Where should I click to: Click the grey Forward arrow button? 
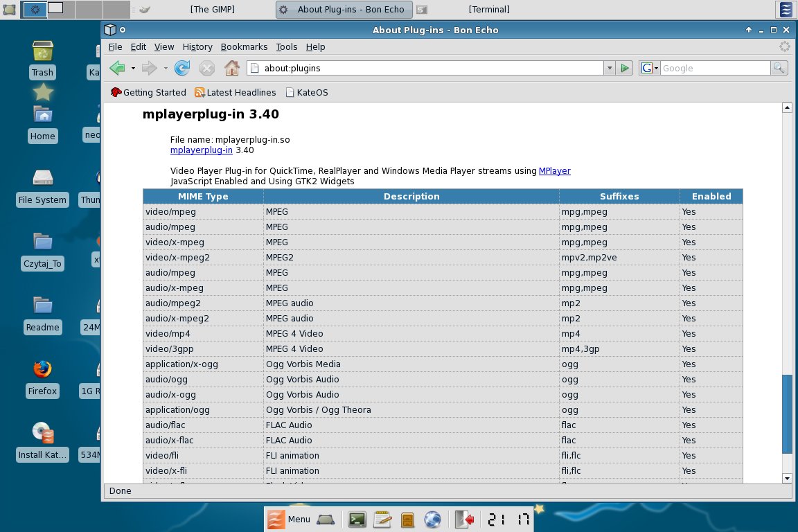point(149,68)
